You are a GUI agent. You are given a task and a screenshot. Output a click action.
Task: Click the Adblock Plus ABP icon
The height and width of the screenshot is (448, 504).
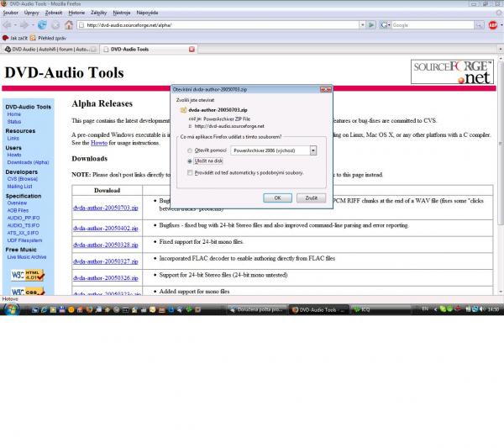492,25
